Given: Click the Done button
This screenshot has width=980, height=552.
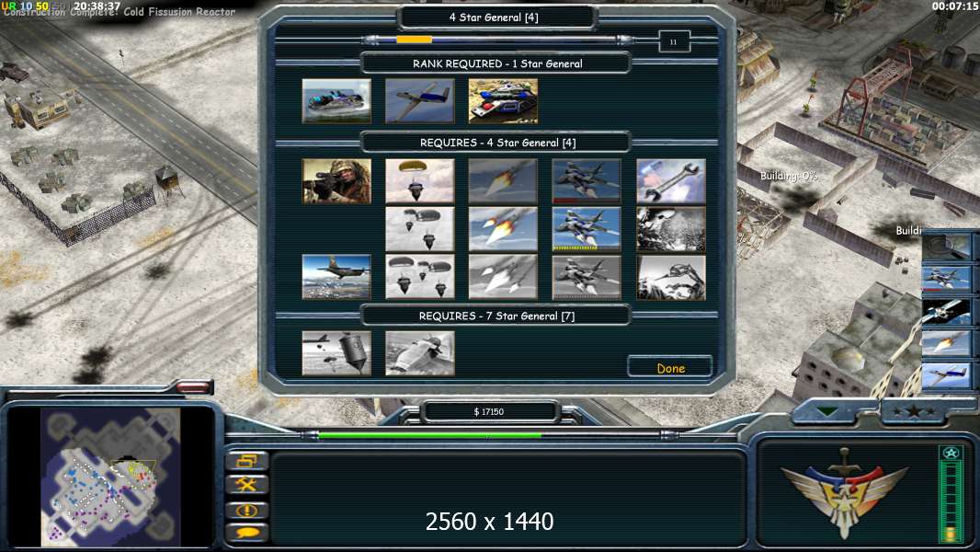Looking at the screenshot, I should pos(670,368).
